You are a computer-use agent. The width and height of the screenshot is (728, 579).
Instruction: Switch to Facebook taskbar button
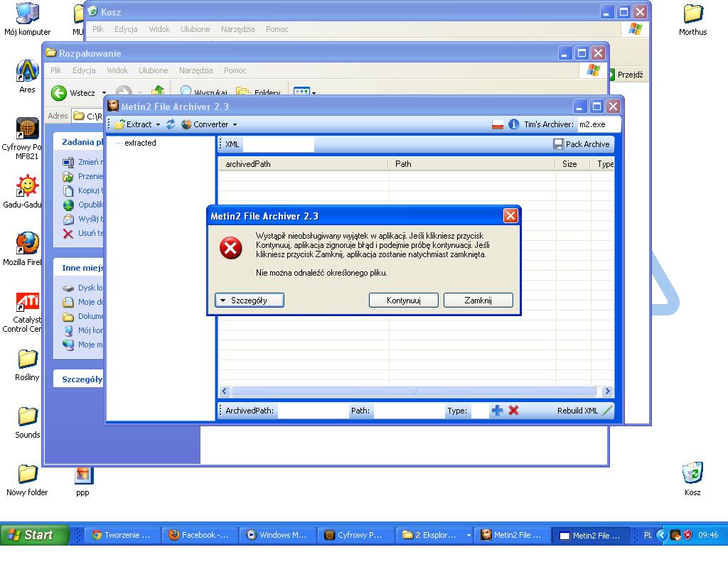(200, 535)
